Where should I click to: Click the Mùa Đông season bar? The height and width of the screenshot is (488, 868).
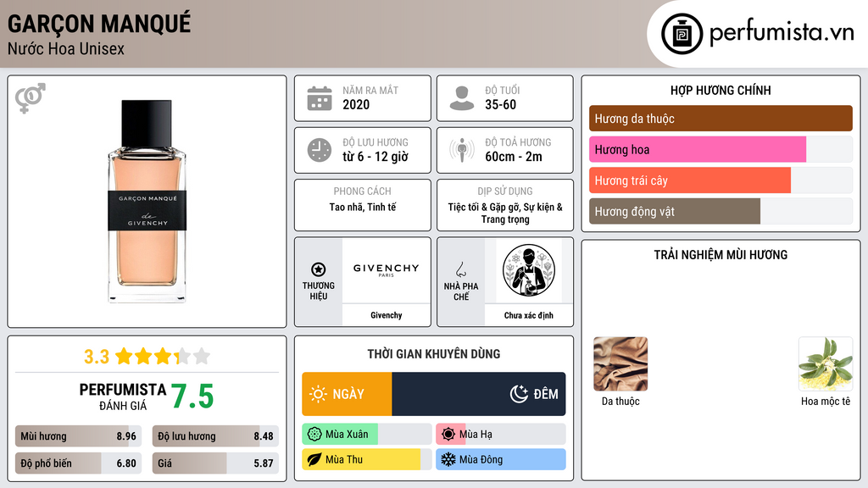coord(500,459)
